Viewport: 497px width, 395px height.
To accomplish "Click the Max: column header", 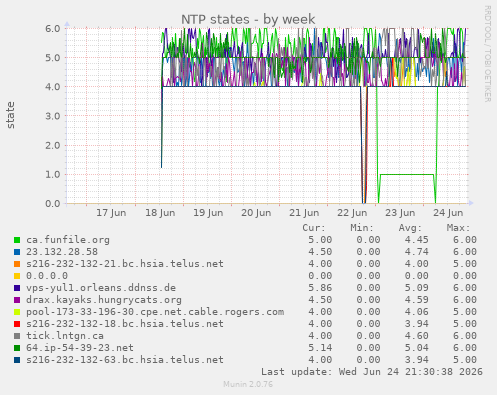I will tap(458, 228).
